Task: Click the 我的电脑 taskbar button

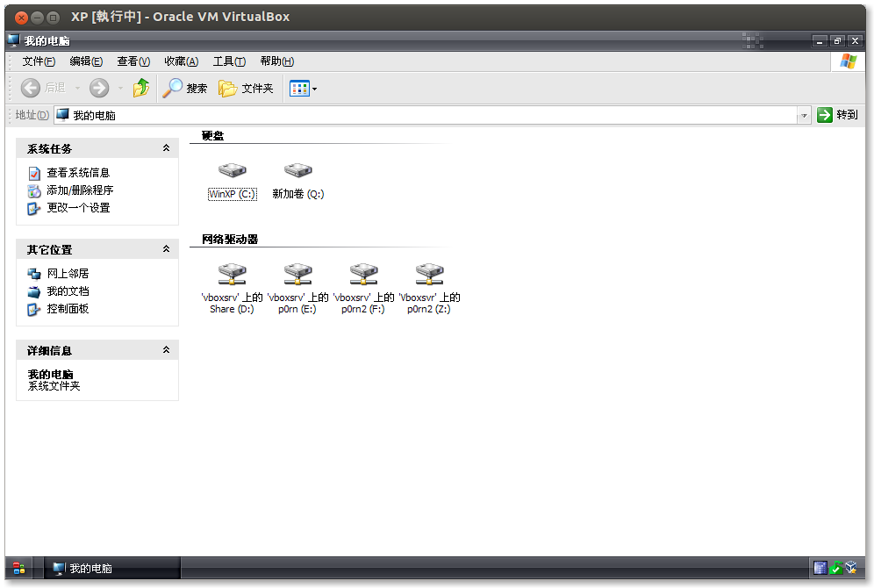Action: pyautogui.click(x=112, y=568)
